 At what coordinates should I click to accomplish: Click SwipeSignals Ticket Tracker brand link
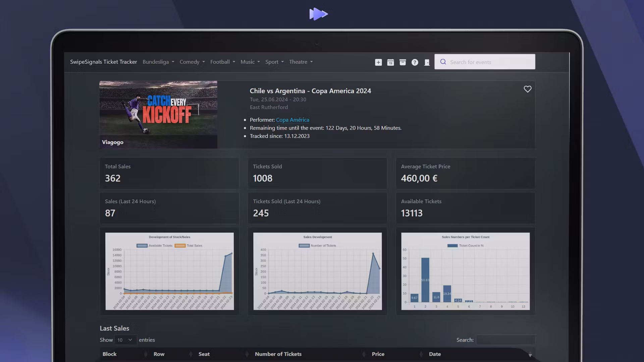point(103,62)
